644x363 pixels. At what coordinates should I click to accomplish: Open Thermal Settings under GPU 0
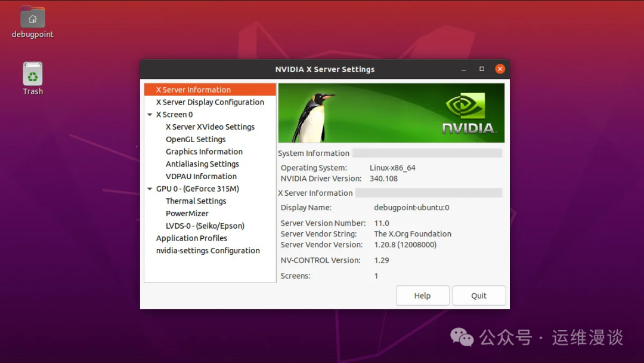click(196, 201)
